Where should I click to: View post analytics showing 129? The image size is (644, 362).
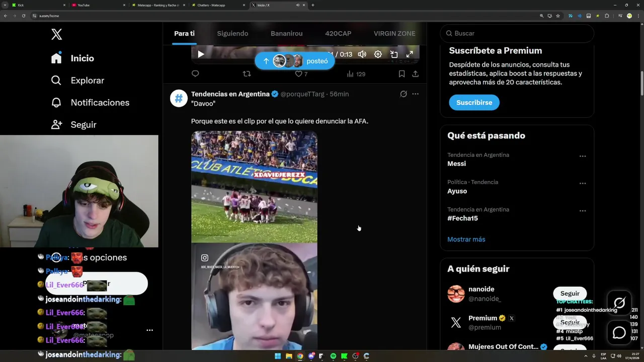coord(356,74)
